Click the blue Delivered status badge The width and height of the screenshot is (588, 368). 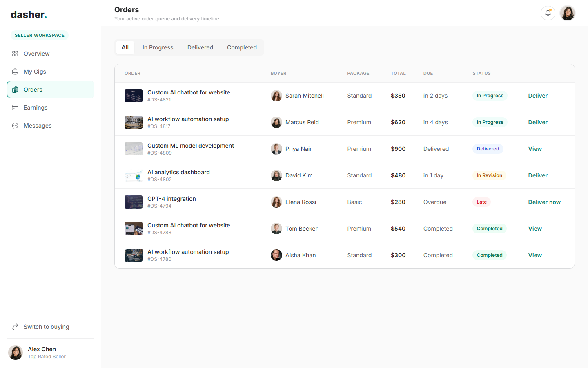tap(488, 149)
